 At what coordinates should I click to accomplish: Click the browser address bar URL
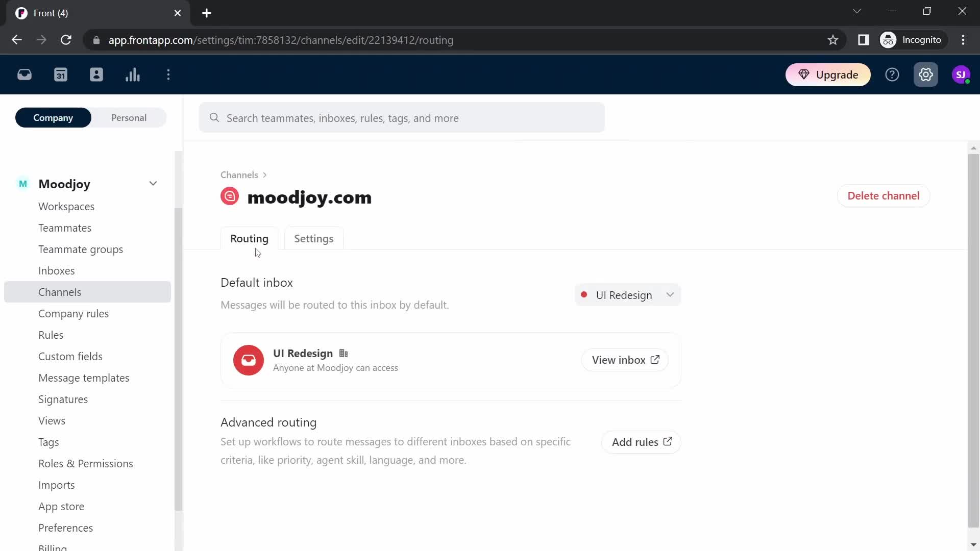coord(281,40)
